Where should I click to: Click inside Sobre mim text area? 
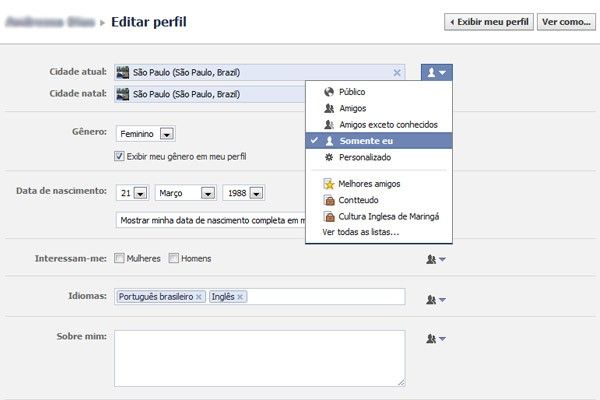click(x=259, y=359)
